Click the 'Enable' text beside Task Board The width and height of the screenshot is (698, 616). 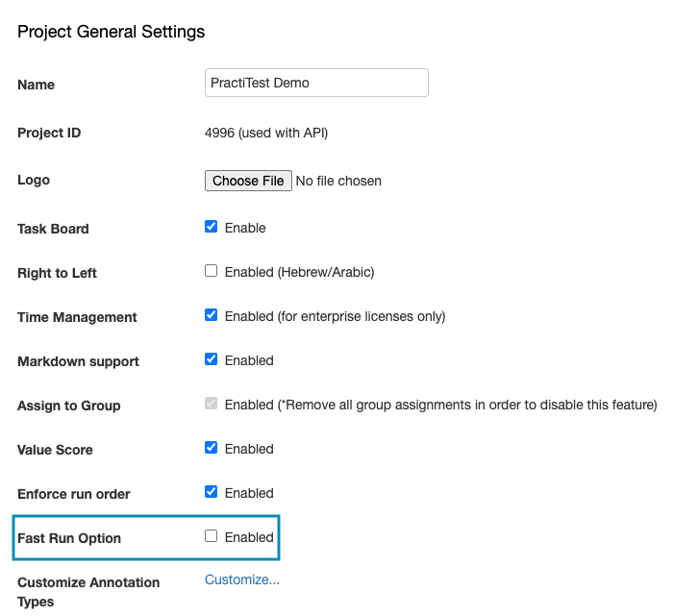tap(245, 228)
